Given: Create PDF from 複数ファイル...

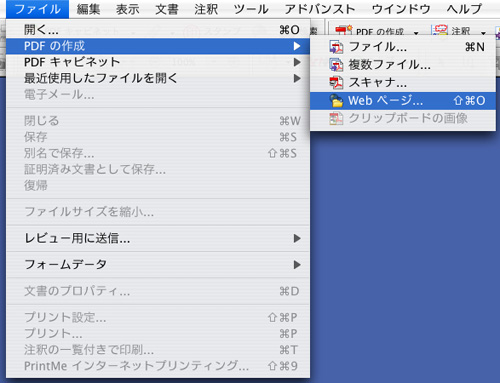Looking at the screenshot, I should tap(403, 65).
